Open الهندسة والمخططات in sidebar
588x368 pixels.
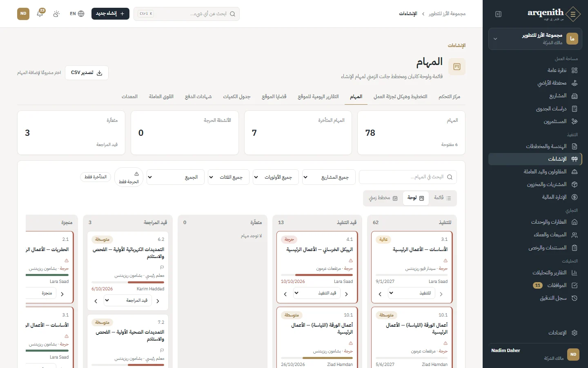click(x=535, y=146)
